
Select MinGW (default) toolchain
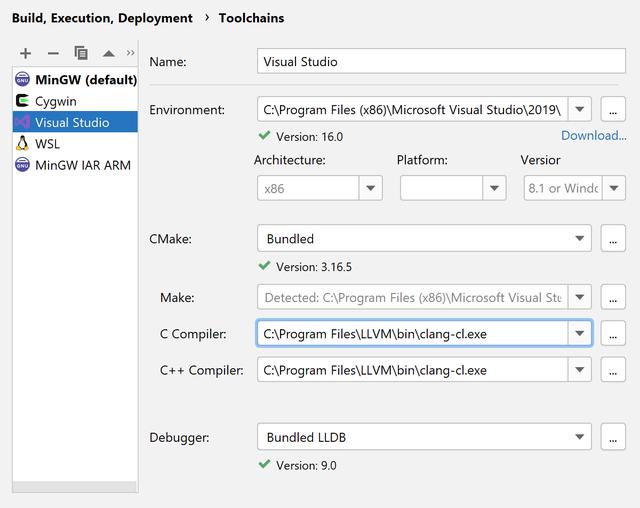pos(75,79)
